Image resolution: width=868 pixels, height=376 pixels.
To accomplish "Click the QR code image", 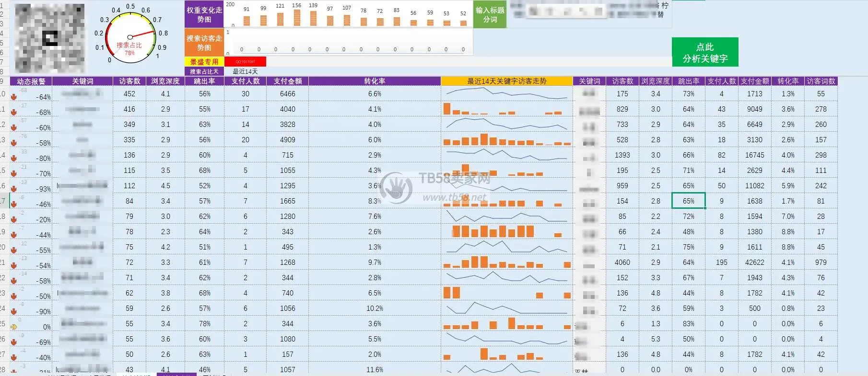I will pos(50,38).
